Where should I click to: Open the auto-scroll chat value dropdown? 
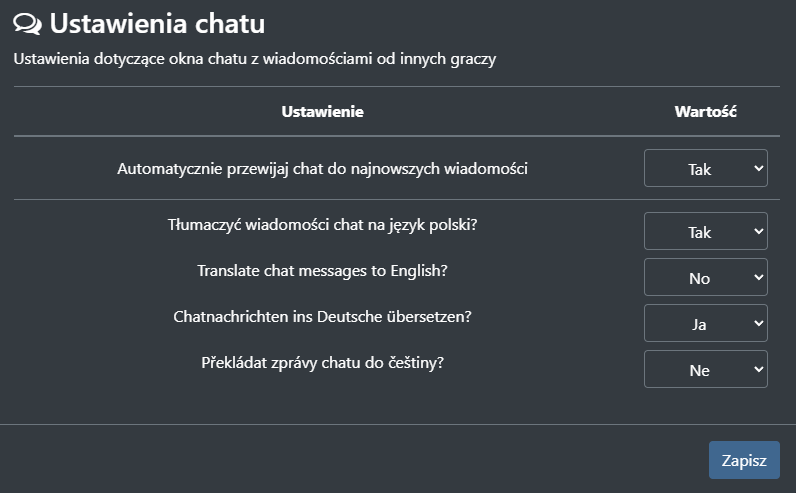point(705,168)
